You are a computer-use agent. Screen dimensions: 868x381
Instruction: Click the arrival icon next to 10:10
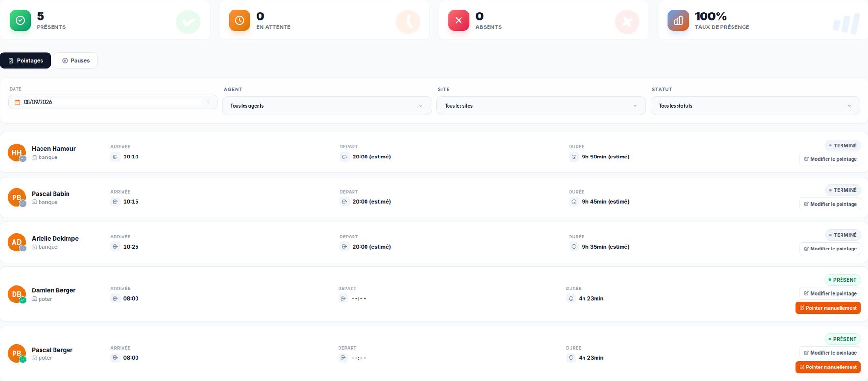click(x=115, y=157)
